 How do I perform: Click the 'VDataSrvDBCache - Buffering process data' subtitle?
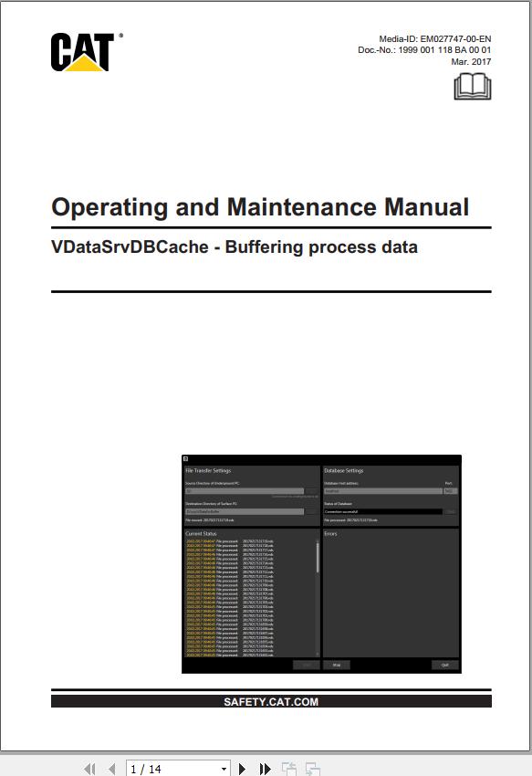click(235, 246)
